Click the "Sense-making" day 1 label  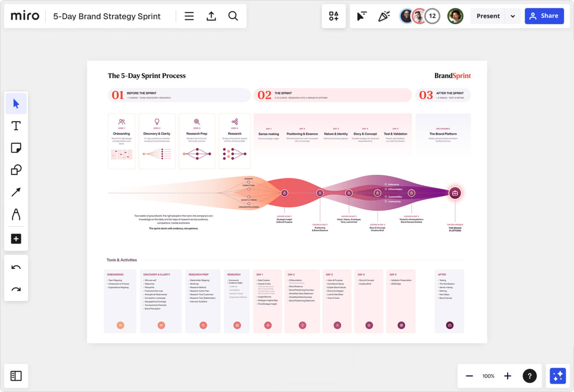269,134
